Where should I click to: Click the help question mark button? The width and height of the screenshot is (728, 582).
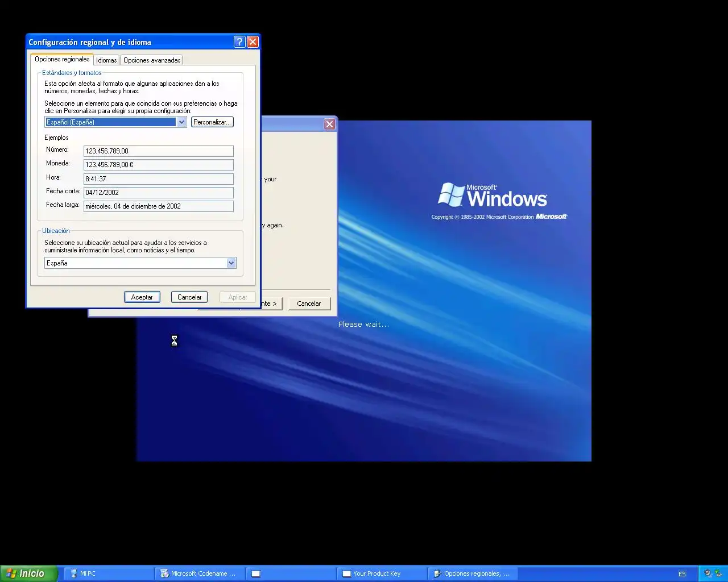click(x=239, y=41)
